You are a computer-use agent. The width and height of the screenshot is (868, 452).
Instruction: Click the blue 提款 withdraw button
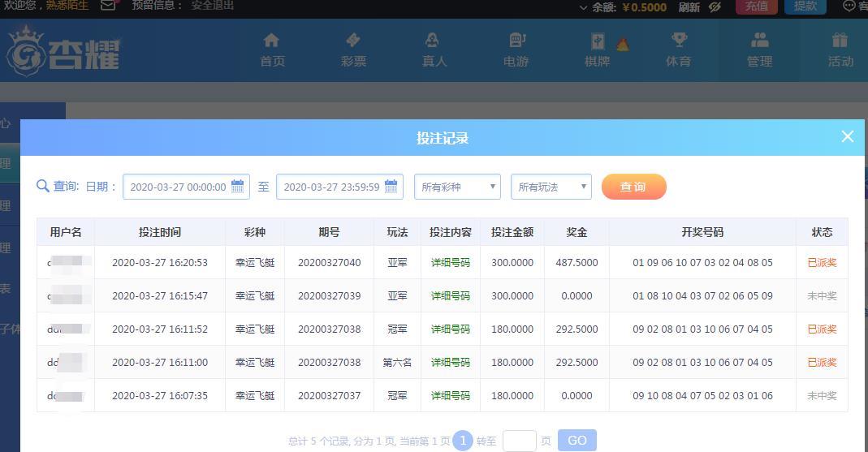(805, 6)
